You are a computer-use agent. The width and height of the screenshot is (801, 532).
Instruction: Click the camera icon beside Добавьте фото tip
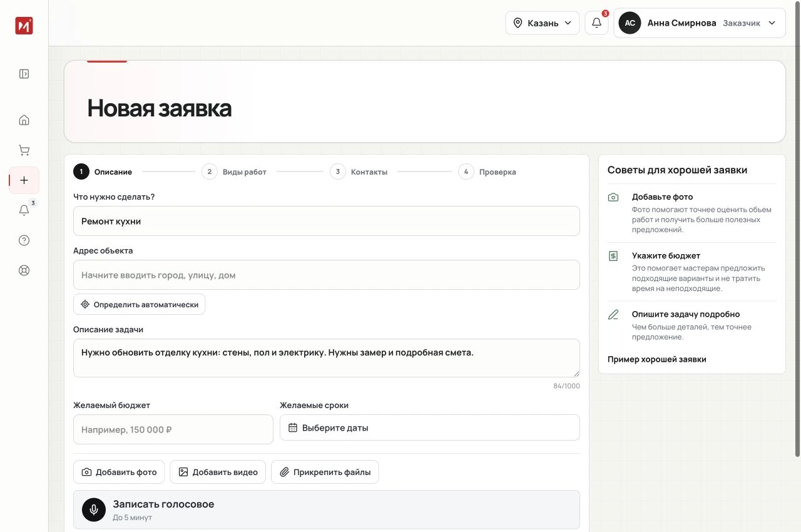coord(613,197)
